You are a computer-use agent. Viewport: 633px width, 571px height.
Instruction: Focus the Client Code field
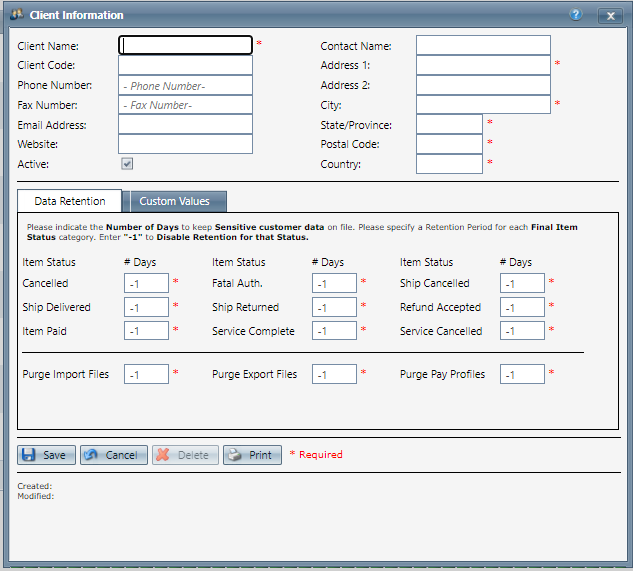(x=185, y=65)
